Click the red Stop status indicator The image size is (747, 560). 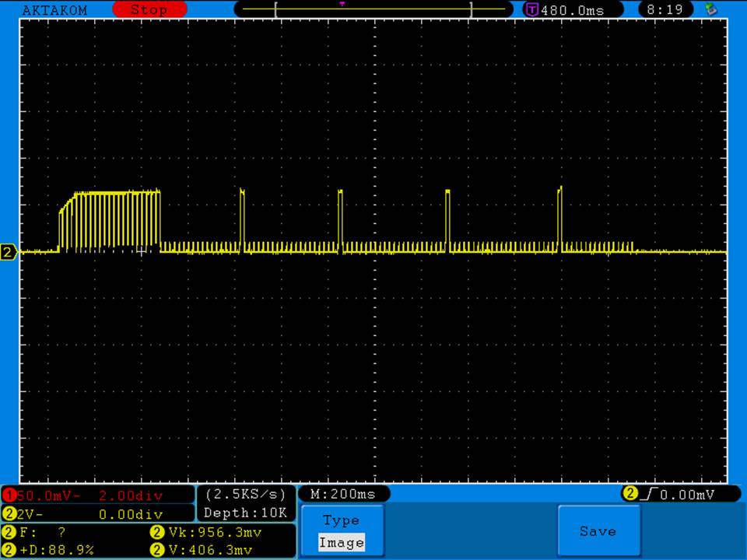click(x=149, y=10)
